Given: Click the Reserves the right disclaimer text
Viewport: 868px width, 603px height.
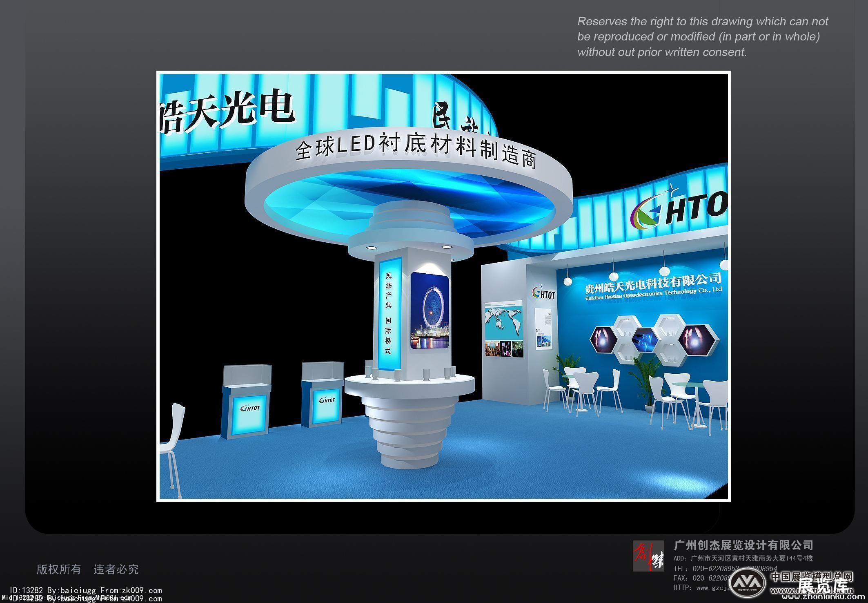Looking at the screenshot, I should [x=702, y=37].
